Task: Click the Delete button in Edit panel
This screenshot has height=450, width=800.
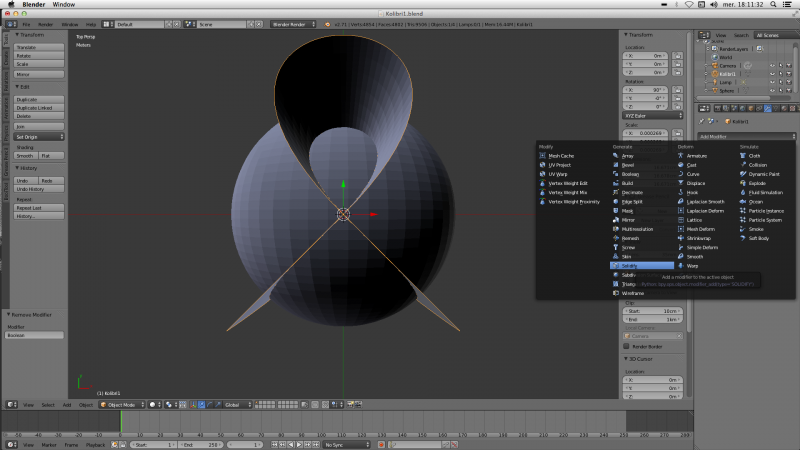Action: [39, 116]
